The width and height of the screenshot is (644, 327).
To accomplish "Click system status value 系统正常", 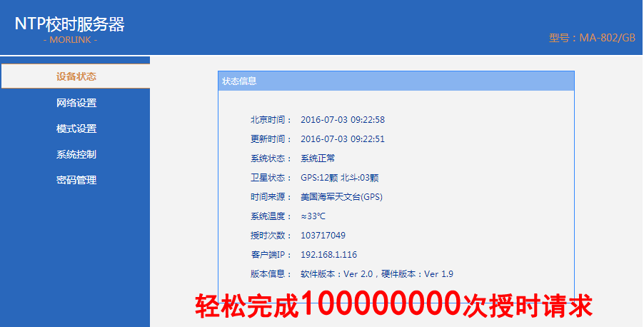I will (318, 159).
